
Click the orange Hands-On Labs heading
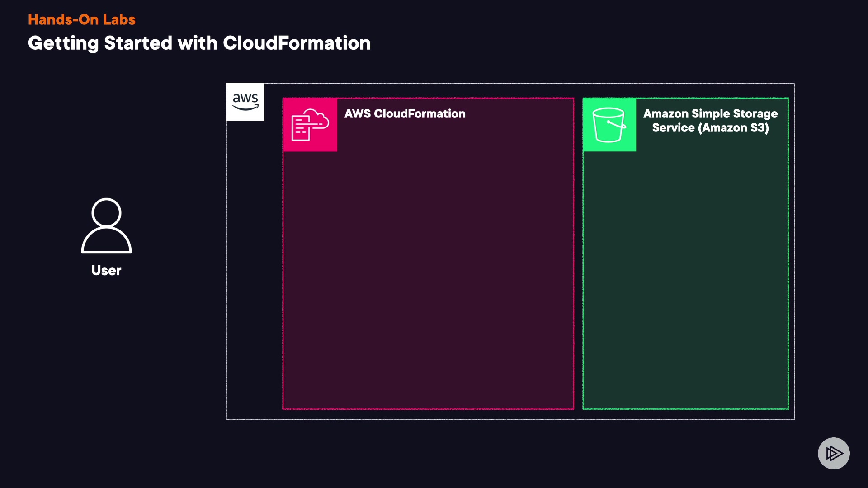[81, 19]
